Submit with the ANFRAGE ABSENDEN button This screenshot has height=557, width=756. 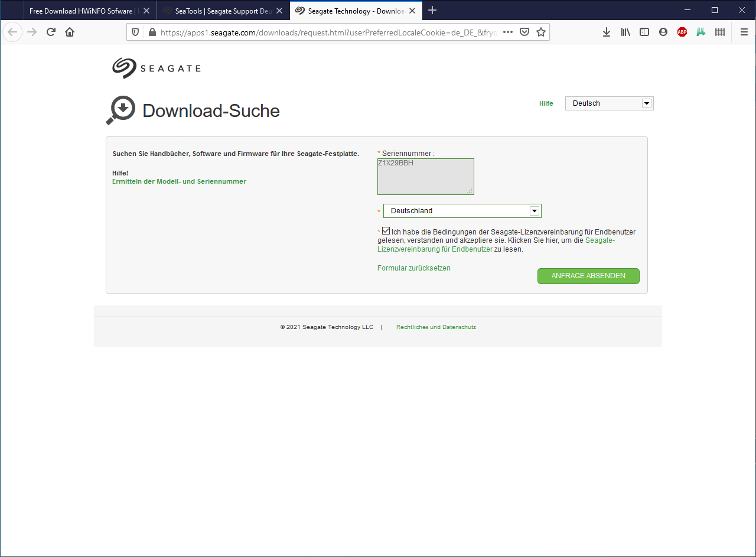pos(588,276)
